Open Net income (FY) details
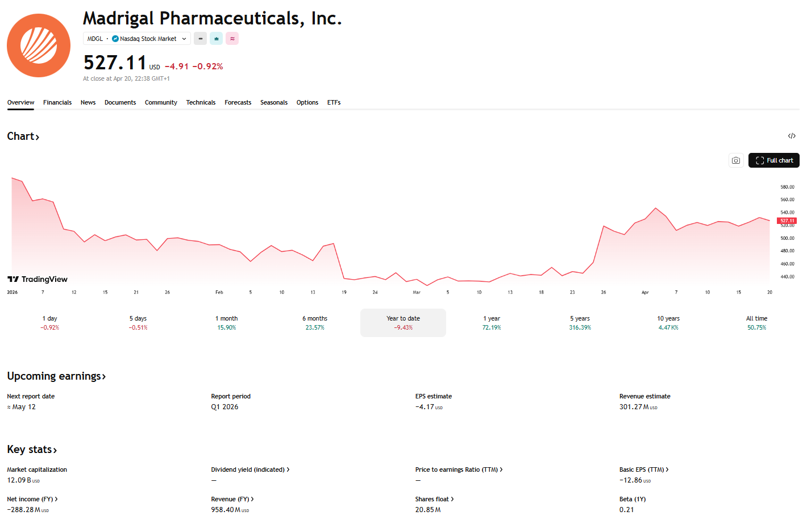The height and width of the screenshot is (532, 807). click(32, 499)
